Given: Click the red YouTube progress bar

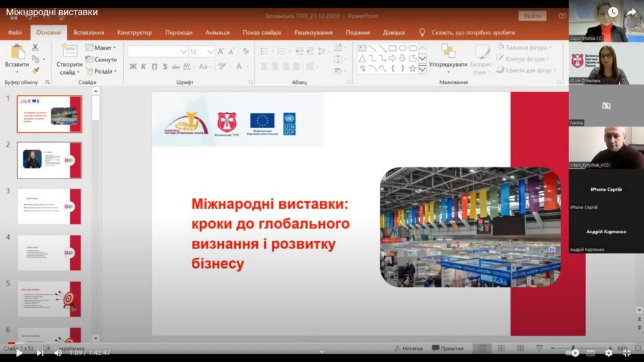Looking at the screenshot, I should click(x=11, y=343).
